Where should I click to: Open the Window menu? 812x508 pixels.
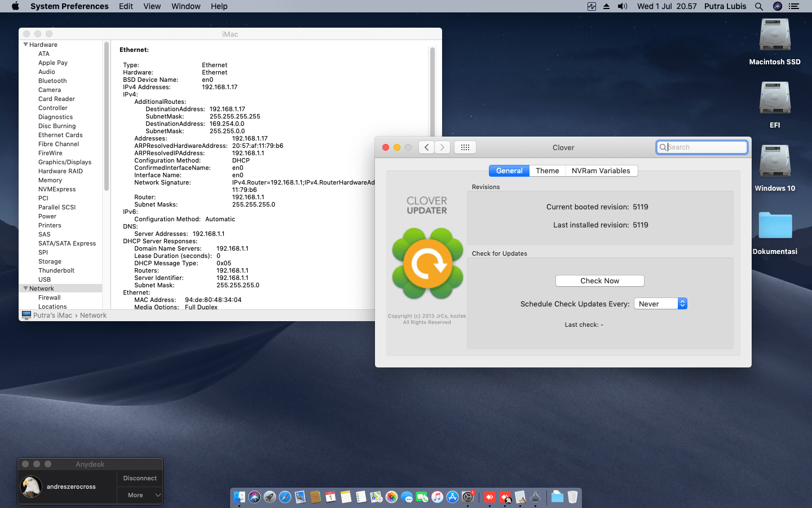click(x=186, y=6)
